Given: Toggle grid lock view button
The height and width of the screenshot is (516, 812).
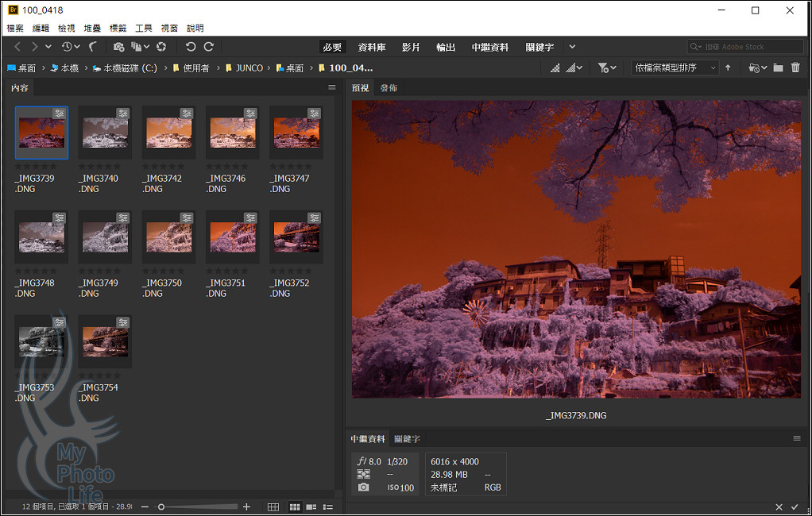Looking at the screenshot, I should click(273, 506).
